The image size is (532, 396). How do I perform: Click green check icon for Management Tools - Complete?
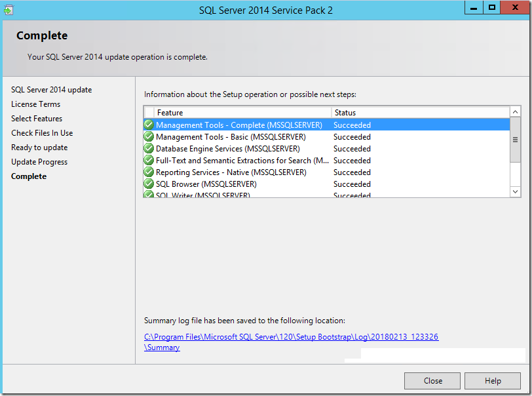coord(149,125)
